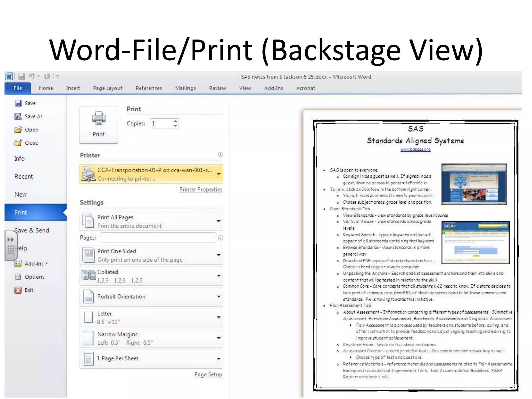Click the 1 Page Per Sheet icon

click(88, 359)
